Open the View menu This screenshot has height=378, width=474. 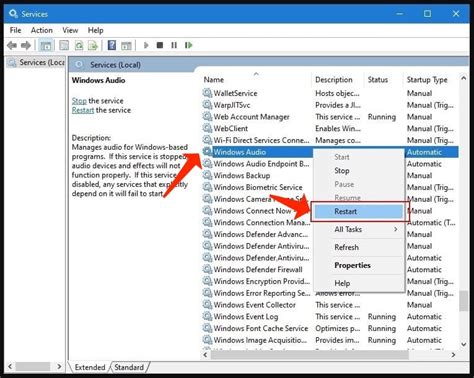(70, 30)
